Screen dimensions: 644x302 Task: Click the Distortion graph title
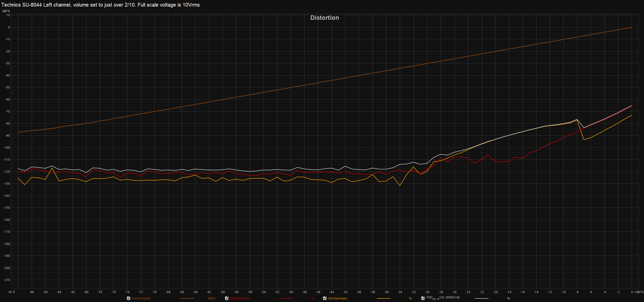point(325,18)
